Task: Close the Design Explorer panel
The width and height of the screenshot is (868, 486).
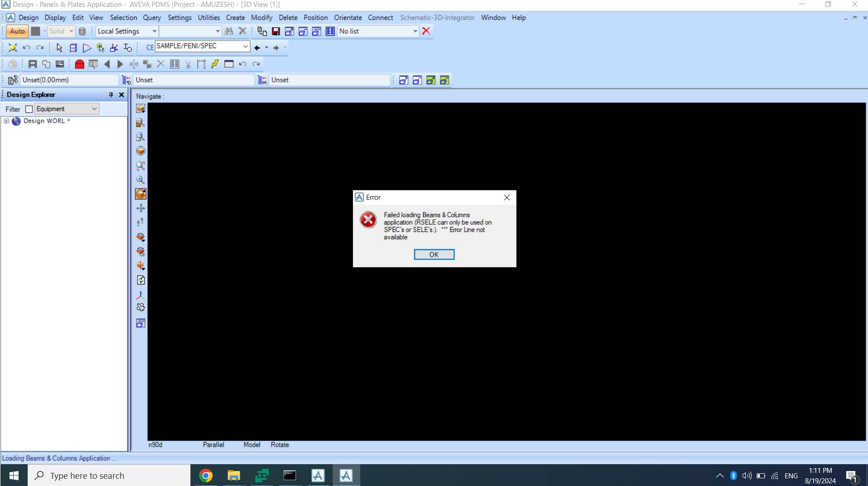Action: [121, 95]
